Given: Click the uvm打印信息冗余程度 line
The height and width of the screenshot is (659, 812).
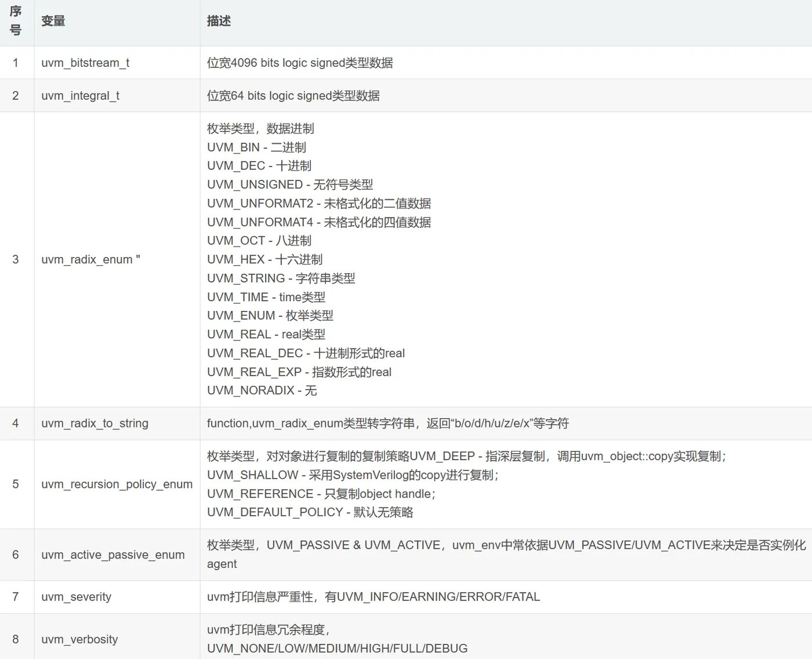Looking at the screenshot, I should click(x=269, y=630).
